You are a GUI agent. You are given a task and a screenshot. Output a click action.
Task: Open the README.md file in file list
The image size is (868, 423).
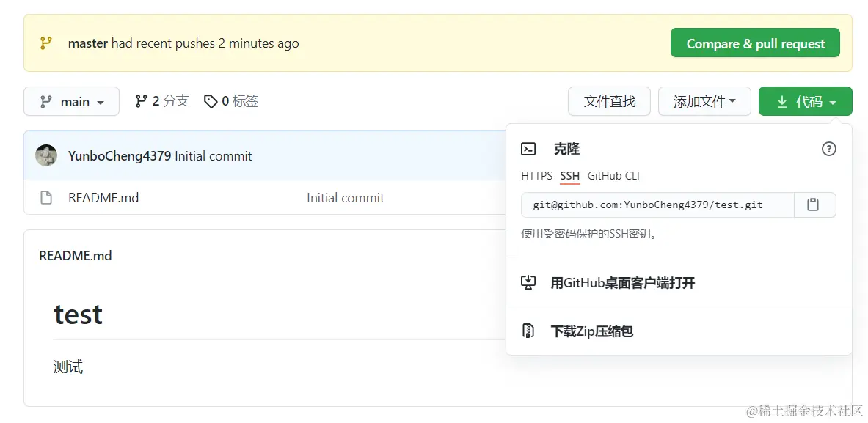tap(103, 197)
